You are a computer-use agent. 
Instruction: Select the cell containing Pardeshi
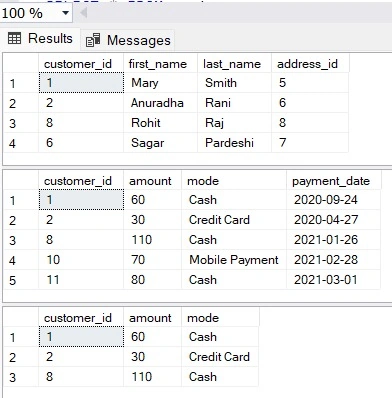(x=234, y=143)
